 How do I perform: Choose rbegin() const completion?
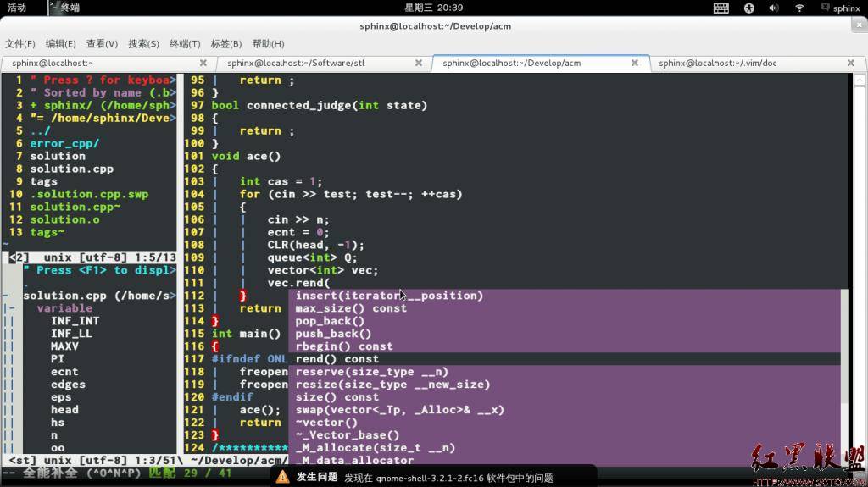[565, 346]
